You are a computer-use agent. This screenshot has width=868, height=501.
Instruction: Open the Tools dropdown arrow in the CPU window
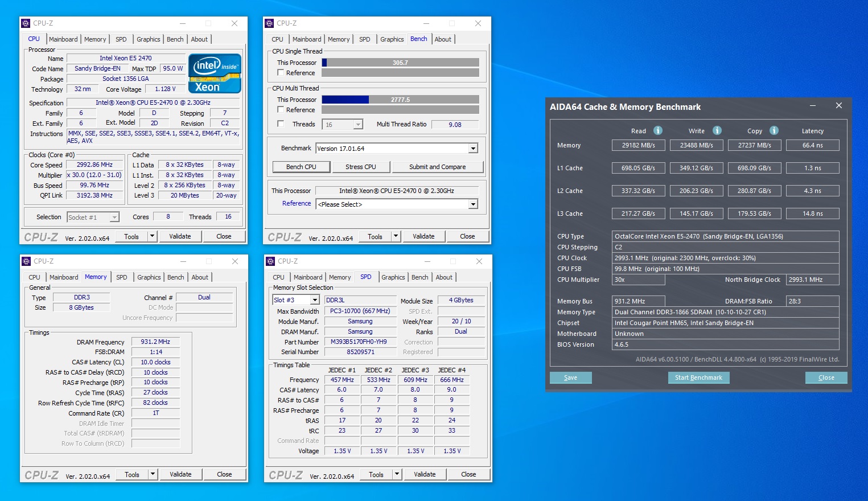click(152, 236)
